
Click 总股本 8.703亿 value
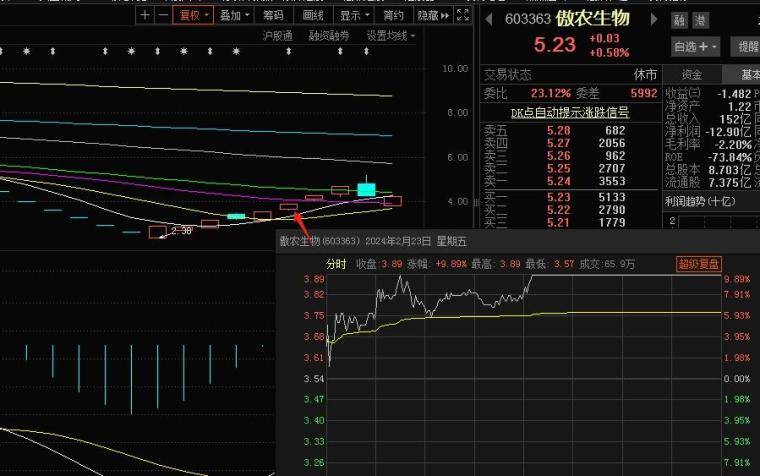tap(729, 170)
